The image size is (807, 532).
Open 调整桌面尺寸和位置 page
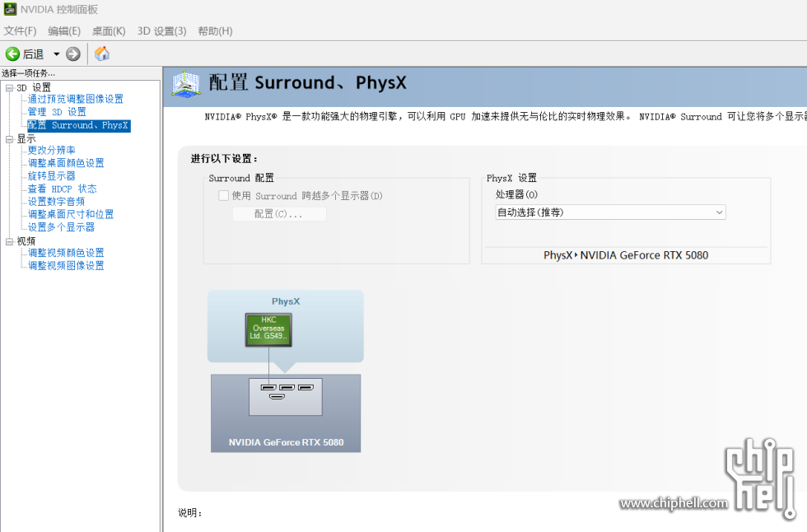point(71,214)
